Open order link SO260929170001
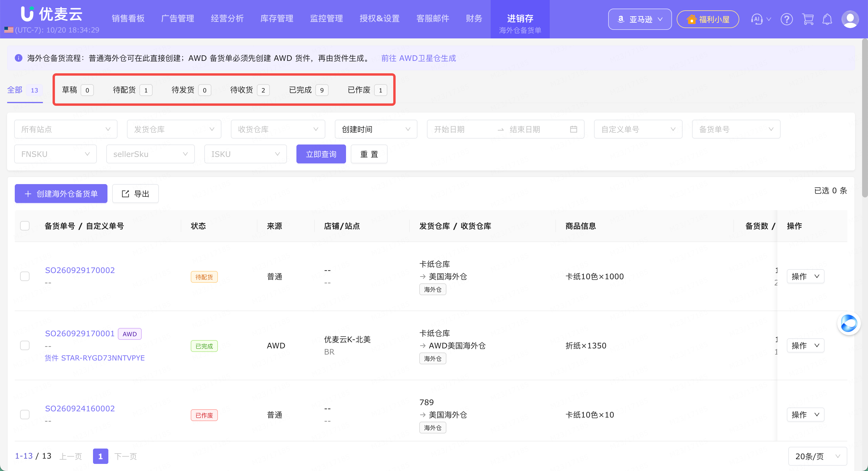 (x=80, y=333)
